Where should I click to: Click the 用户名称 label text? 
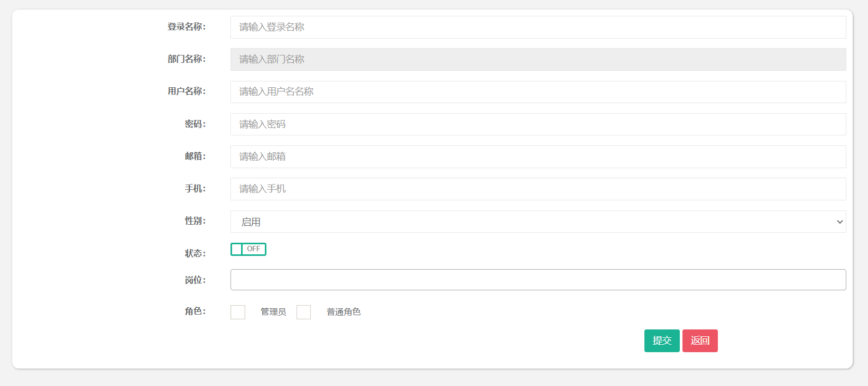187,91
